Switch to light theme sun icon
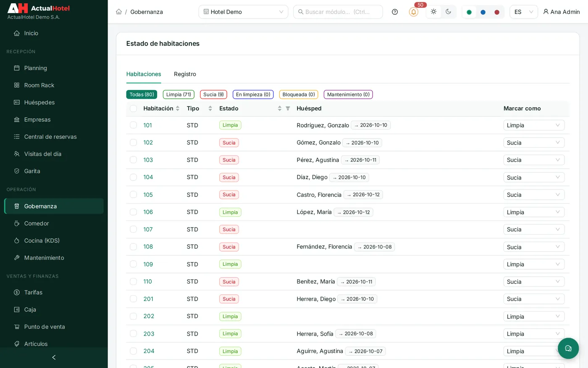The height and width of the screenshot is (368, 588). point(433,12)
